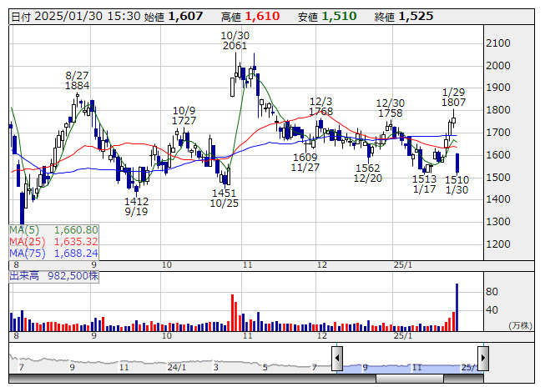Click the left range handle arrow in navigator
Viewport: 545px width, 392px height.
(337, 359)
